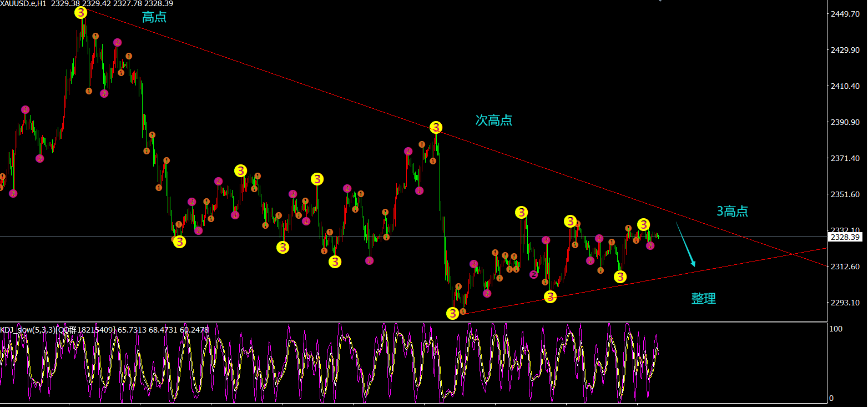Select the 高点 text label
The image size is (868, 407).
pos(154,17)
